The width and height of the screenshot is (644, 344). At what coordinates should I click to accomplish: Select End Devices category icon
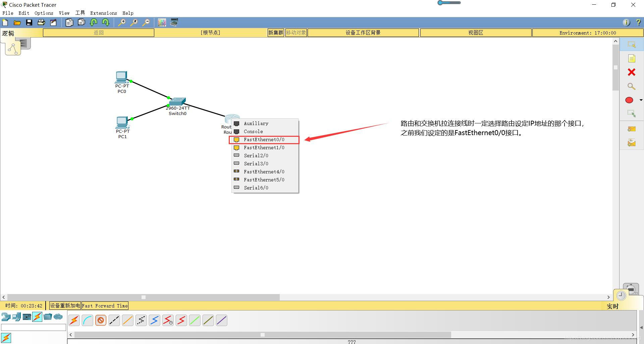(x=16, y=317)
